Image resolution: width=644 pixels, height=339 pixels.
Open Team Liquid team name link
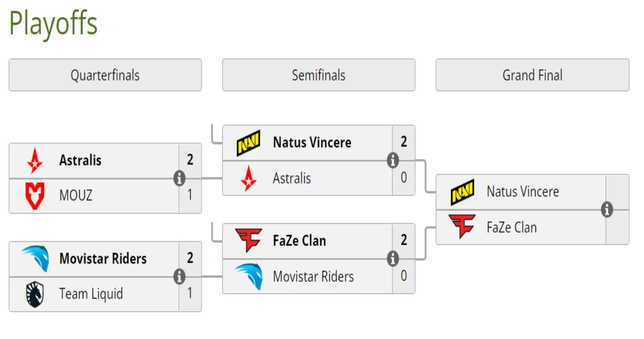[91, 294]
